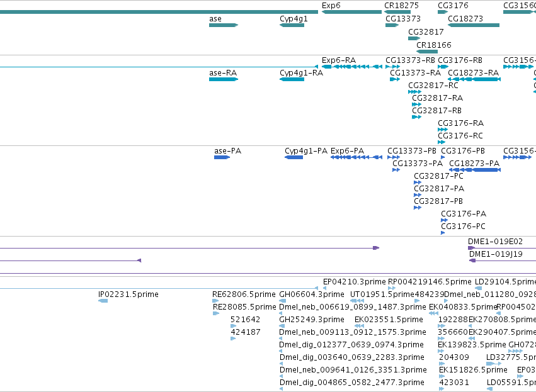Open Dmel_neb_009113_0912_1575.3prime EST label
The image size is (536, 392).
[x=353, y=332]
